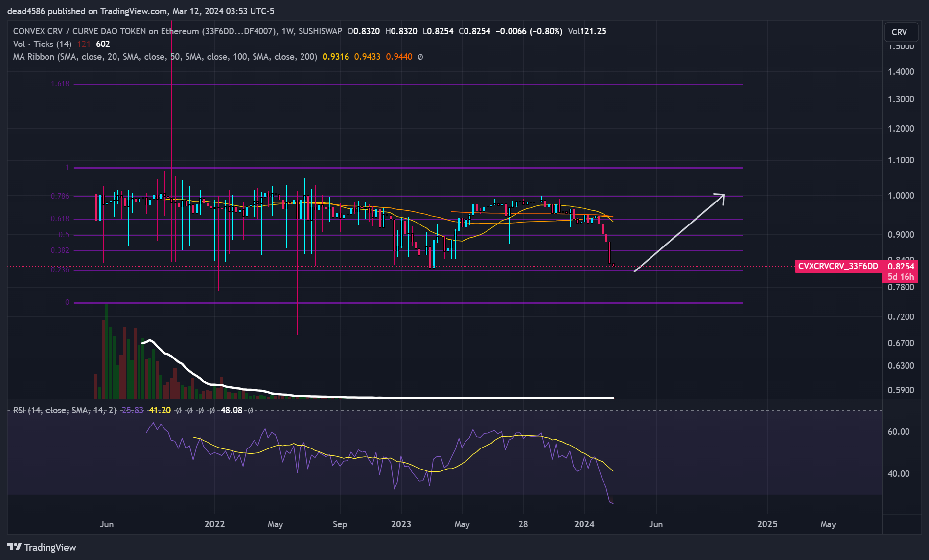The width and height of the screenshot is (929, 560).
Task: Click the 0.618 Fibonacci level label
Action: coord(60,219)
